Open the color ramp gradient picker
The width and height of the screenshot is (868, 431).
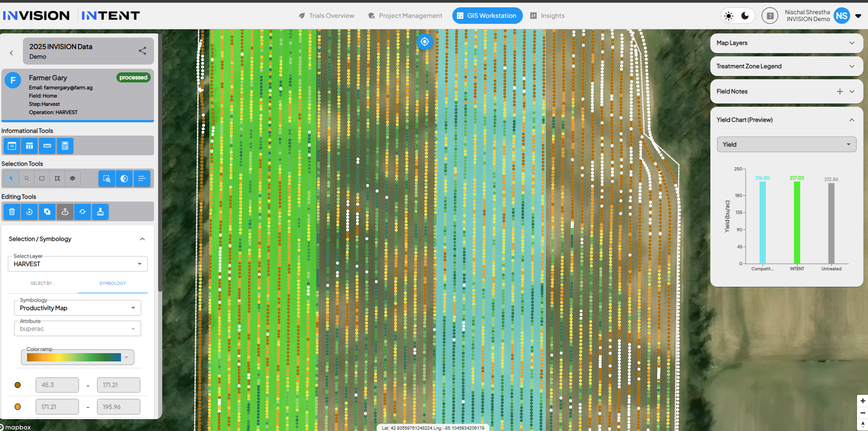tap(77, 357)
